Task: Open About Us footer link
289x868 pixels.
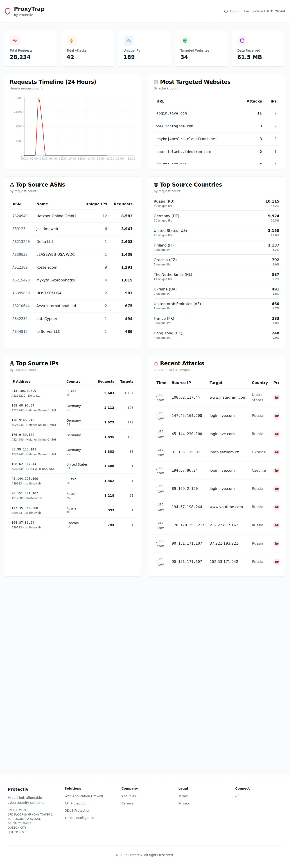Action: (x=129, y=796)
